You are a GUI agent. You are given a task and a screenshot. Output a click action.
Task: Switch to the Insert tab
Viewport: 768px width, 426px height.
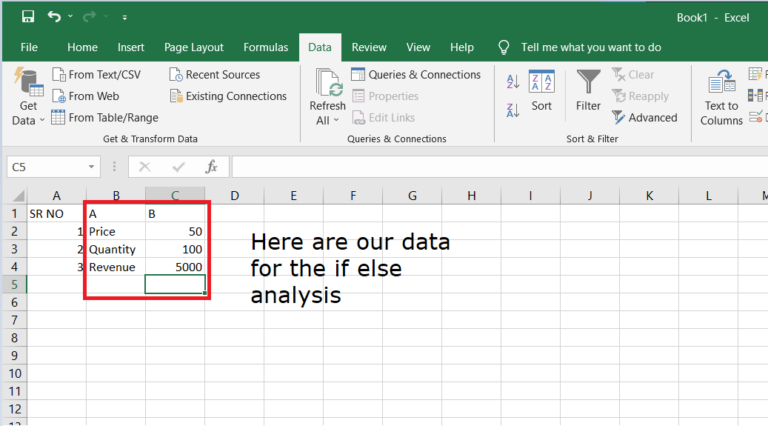pos(131,47)
